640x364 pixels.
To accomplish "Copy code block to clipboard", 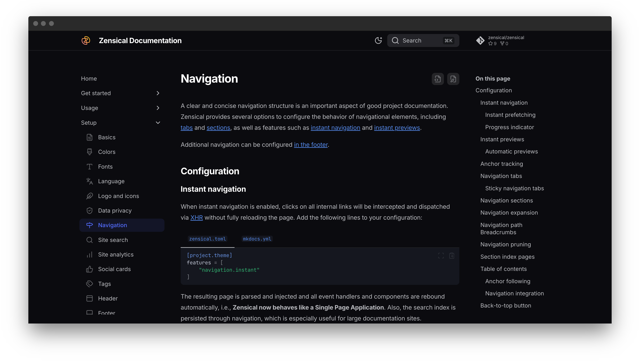I will [452, 255].
